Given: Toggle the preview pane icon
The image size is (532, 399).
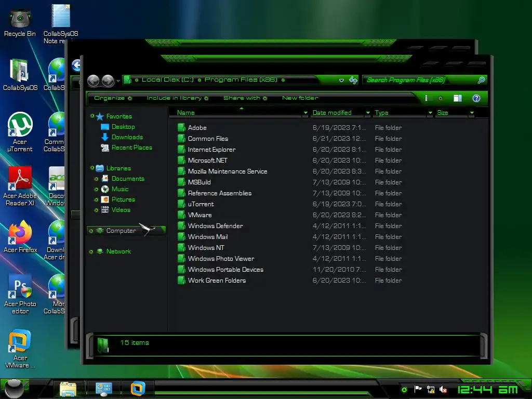Looking at the screenshot, I should [457, 98].
